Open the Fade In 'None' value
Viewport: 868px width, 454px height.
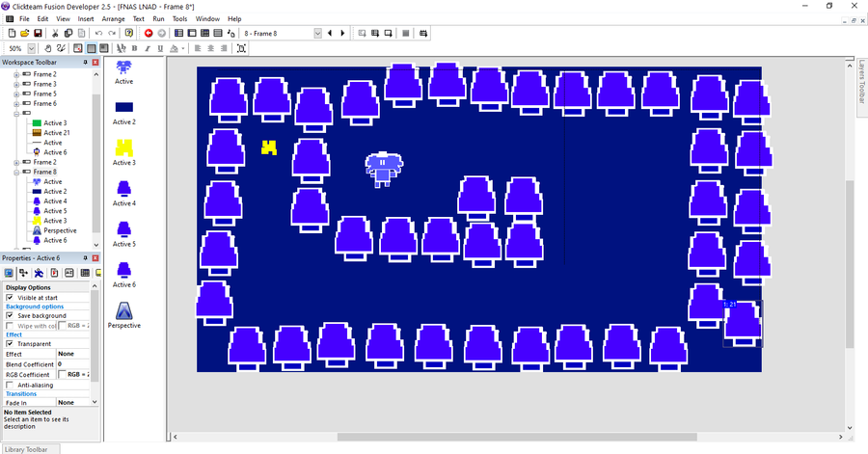point(73,403)
